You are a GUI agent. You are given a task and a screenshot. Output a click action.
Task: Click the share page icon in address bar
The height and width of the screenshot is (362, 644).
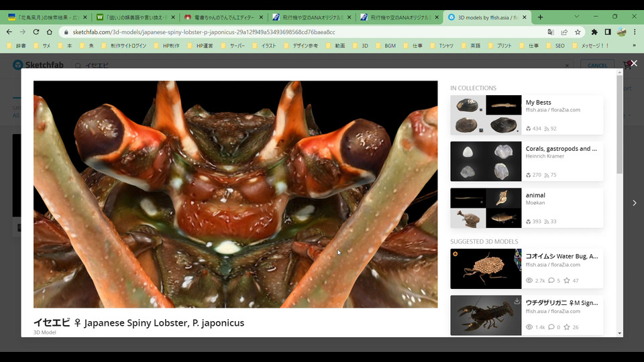pyautogui.click(x=564, y=32)
